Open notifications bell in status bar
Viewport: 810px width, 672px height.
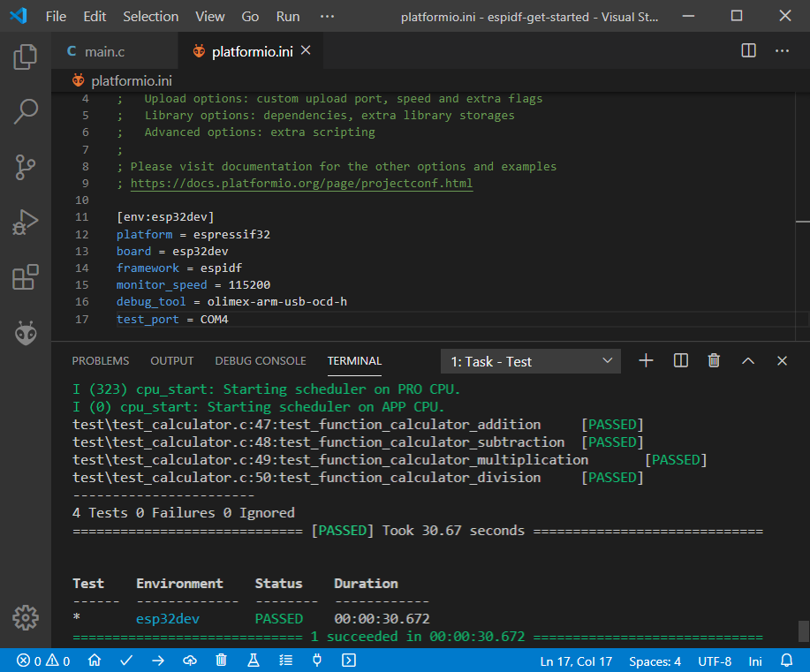(x=787, y=661)
